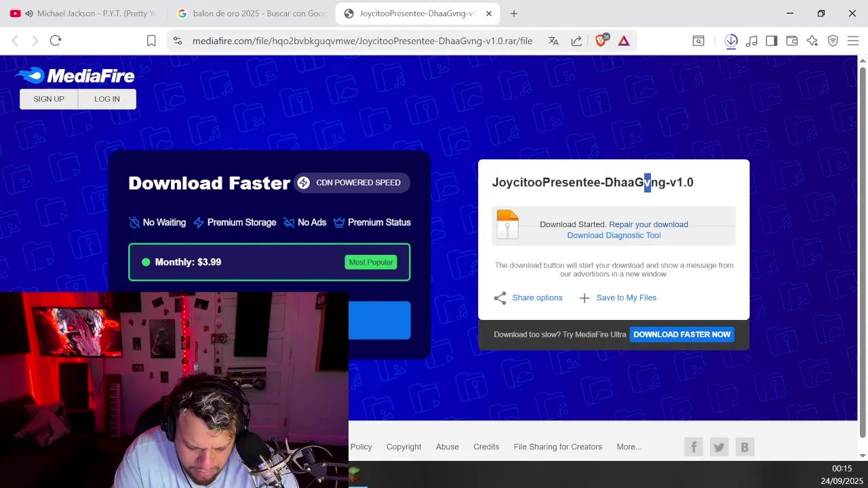868x488 pixels.
Task: Click the blue button under the Monthly plan
Action: [380, 320]
